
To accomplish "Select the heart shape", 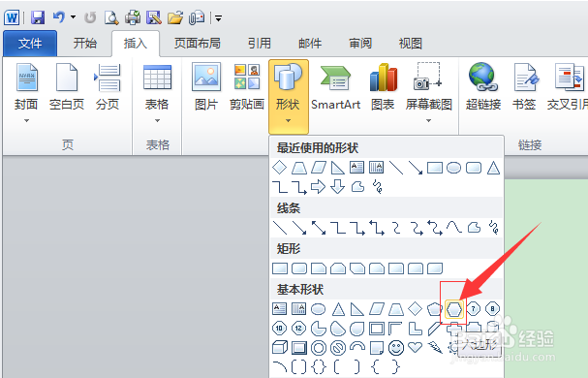I will pyautogui.click(x=416, y=347).
